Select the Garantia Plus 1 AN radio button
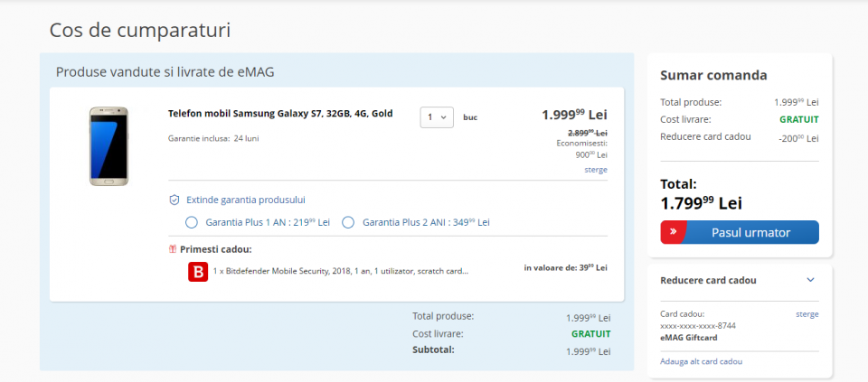The height and width of the screenshot is (382, 868). (x=191, y=222)
